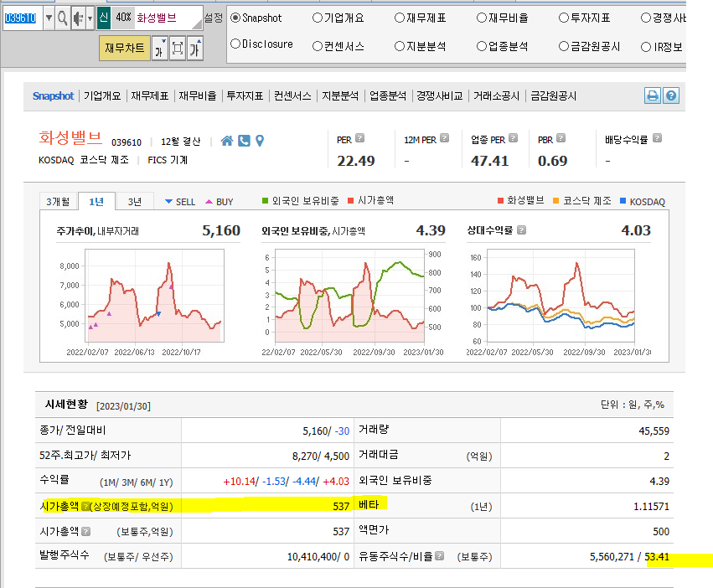This screenshot has height=588, width=713.
Task: Click the beta value 1.11571
Action: [x=651, y=506]
